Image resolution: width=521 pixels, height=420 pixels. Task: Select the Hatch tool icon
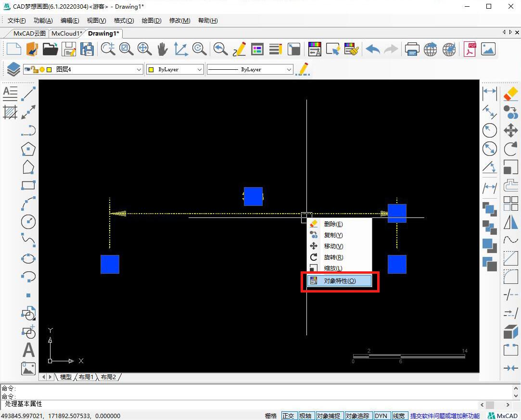10,112
